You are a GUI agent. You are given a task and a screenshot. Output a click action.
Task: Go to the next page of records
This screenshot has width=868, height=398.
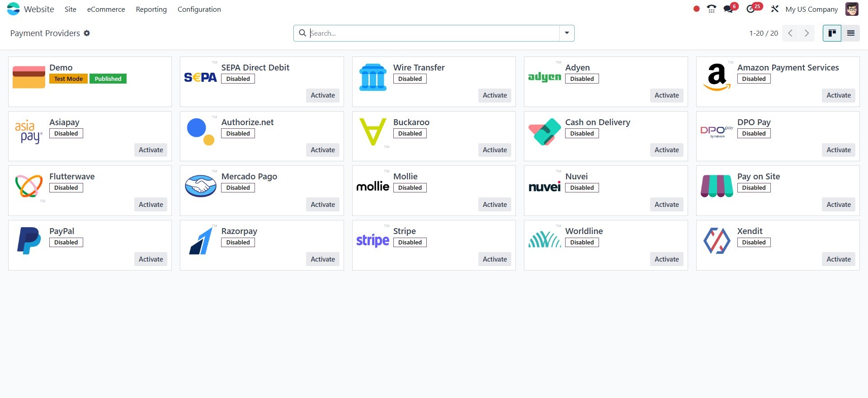pyautogui.click(x=807, y=33)
